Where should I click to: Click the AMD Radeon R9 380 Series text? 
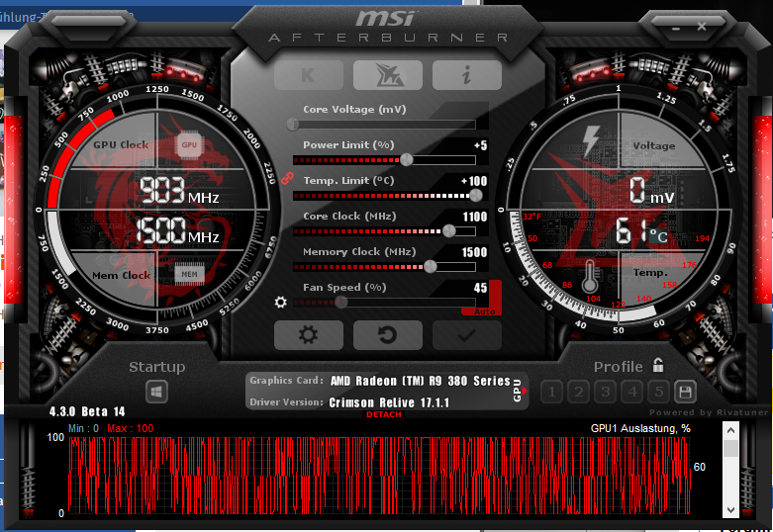pyautogui.click(x=420, y=381)
